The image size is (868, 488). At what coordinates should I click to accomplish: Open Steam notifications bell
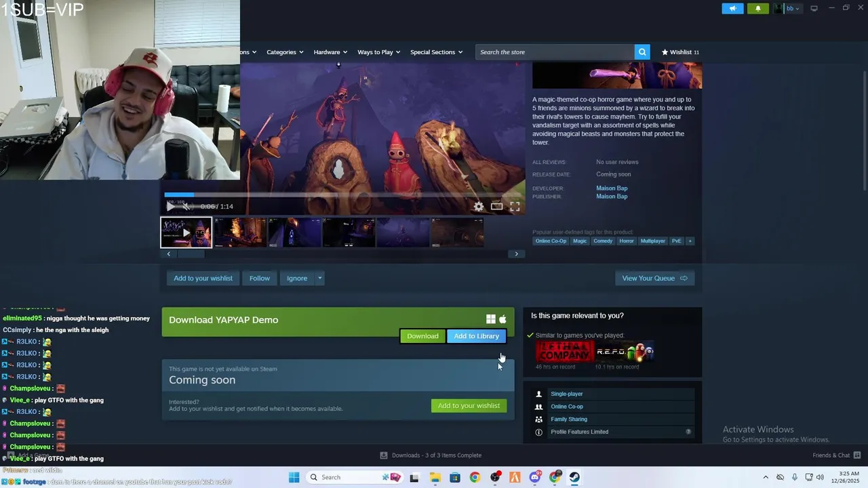click(x=758, y=9)
